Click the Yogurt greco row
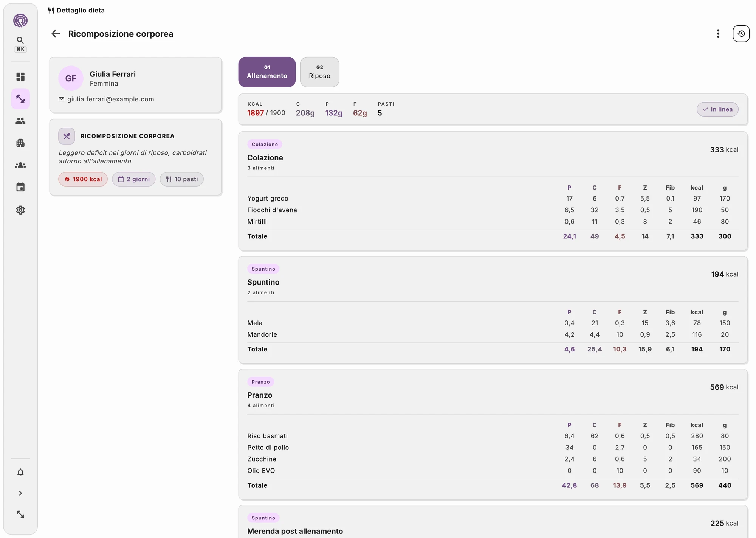The width and height of the screenshot is (756, 538). (x=493, y=199)
